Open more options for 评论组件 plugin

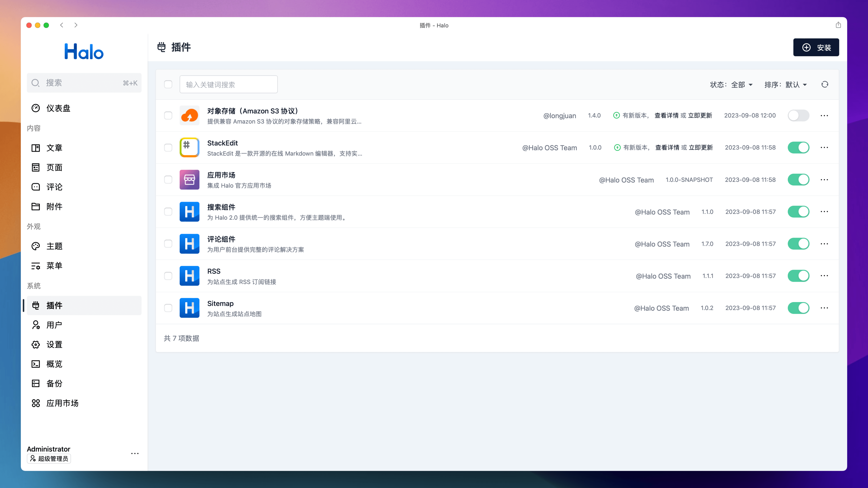click(x=824, y=244)
